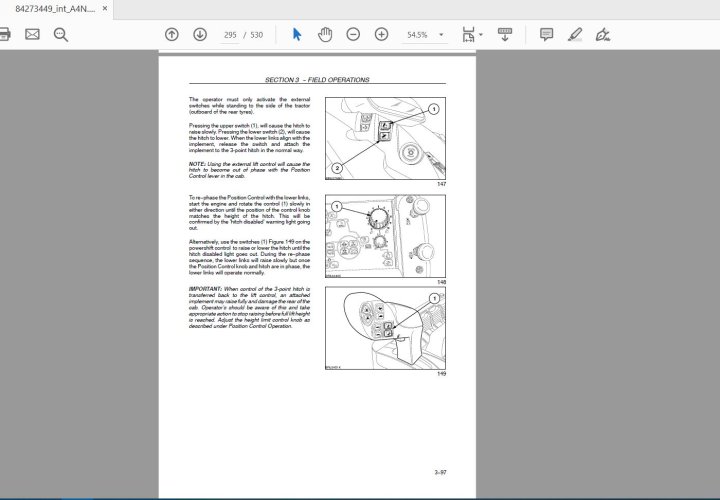720x500 pixels.
Task: Go to next page arrow
Action: point(200,34)
